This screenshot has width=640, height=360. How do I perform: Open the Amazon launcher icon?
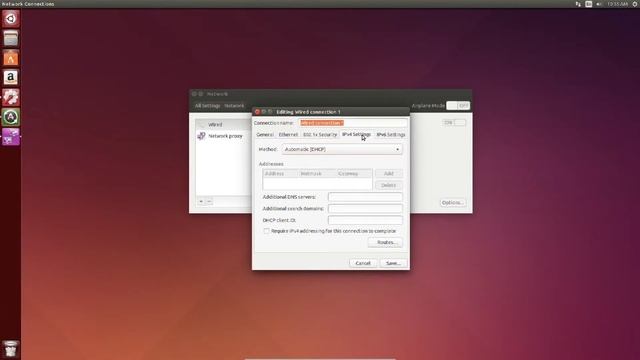coord(11,78)
